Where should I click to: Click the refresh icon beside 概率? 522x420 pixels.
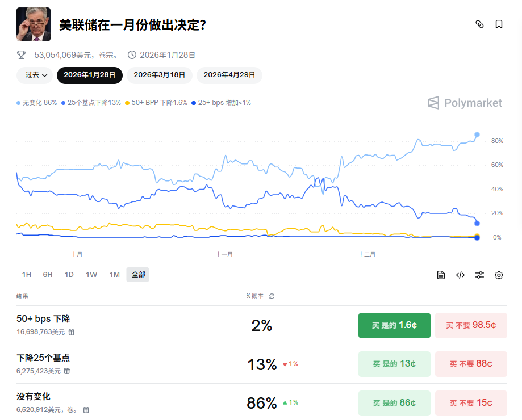272,296
